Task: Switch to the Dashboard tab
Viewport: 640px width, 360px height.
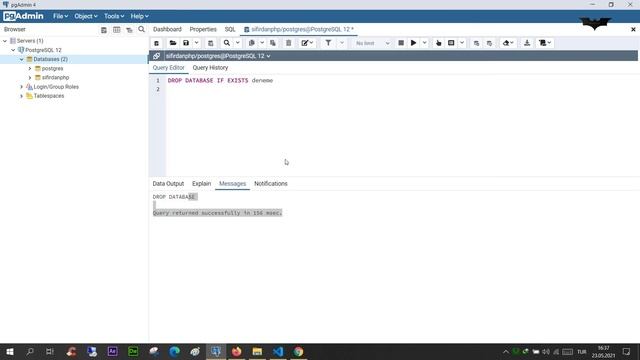Action: [x=167, y=29]
